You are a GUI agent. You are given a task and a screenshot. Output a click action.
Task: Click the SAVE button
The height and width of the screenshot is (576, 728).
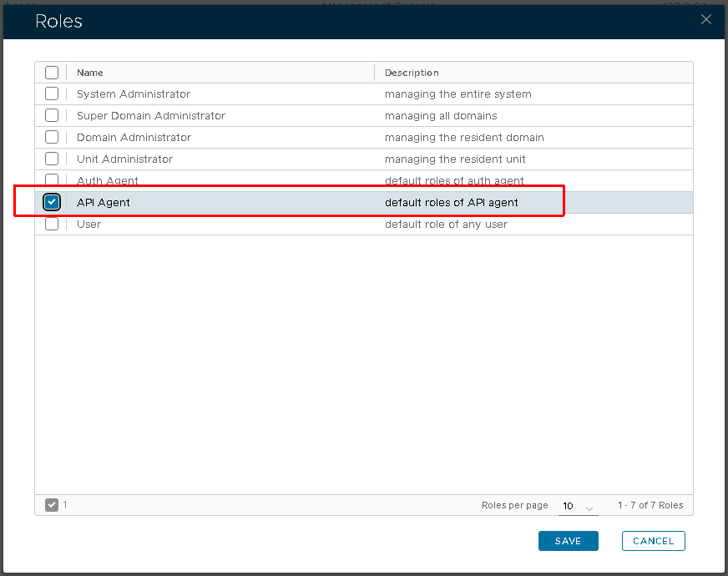click(x=569, y=541)
